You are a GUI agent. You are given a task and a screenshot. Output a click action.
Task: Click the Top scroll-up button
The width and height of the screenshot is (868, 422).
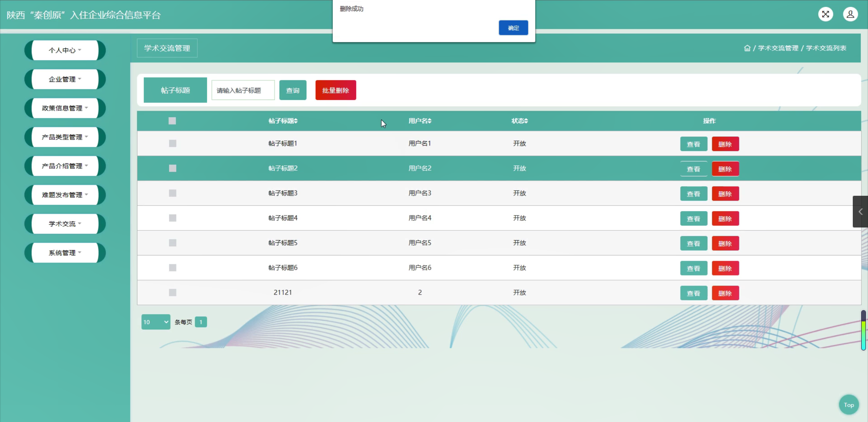(848, 405)
